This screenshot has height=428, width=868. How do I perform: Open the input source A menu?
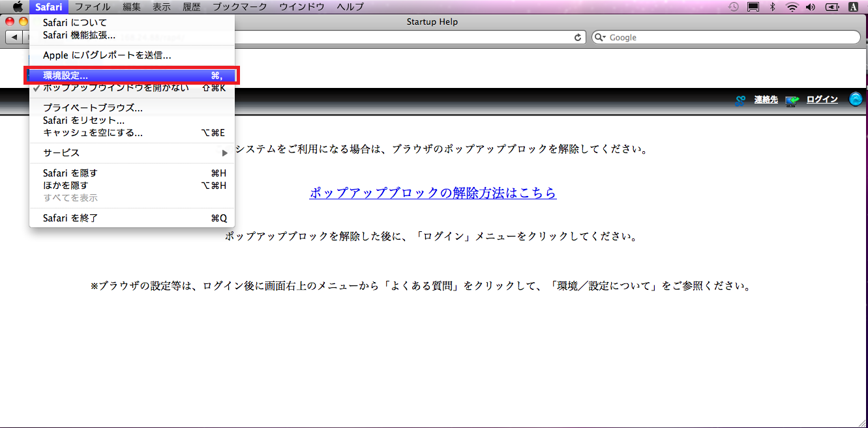(853, 7)
